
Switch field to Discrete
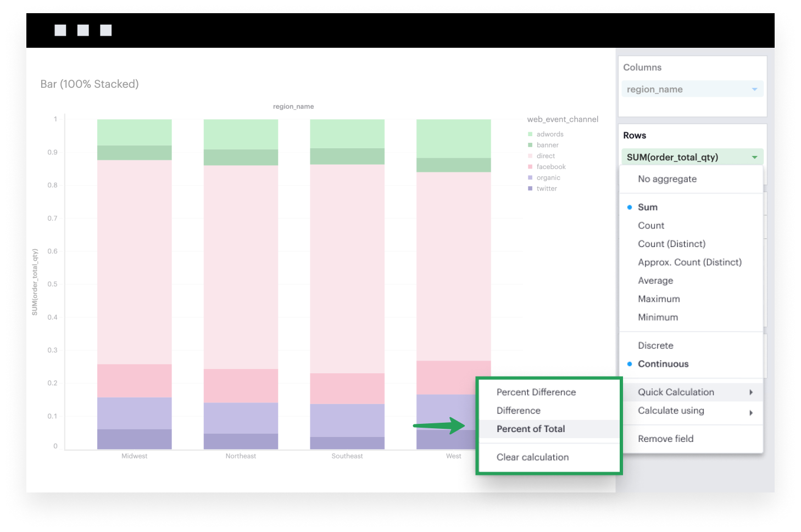click(655, 345)
